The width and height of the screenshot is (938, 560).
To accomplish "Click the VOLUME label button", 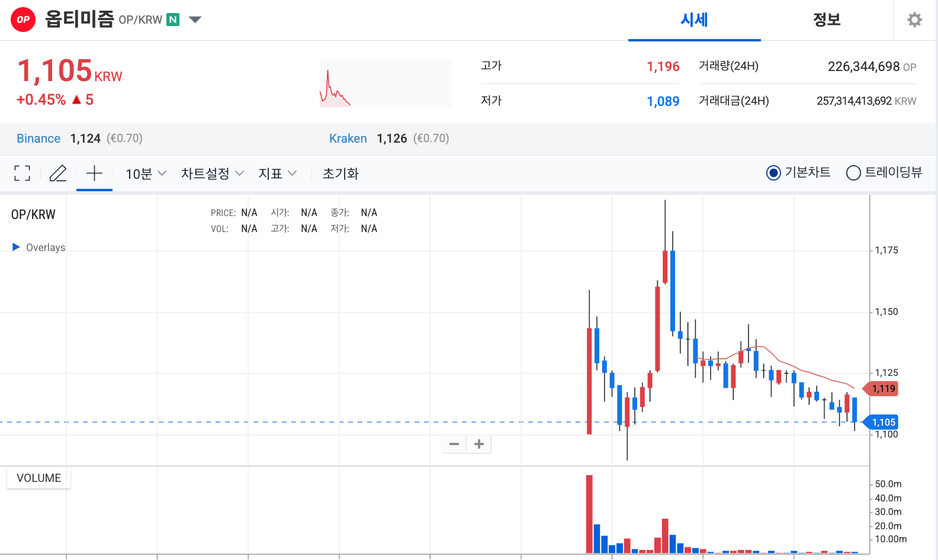I will tap(38, 478).
